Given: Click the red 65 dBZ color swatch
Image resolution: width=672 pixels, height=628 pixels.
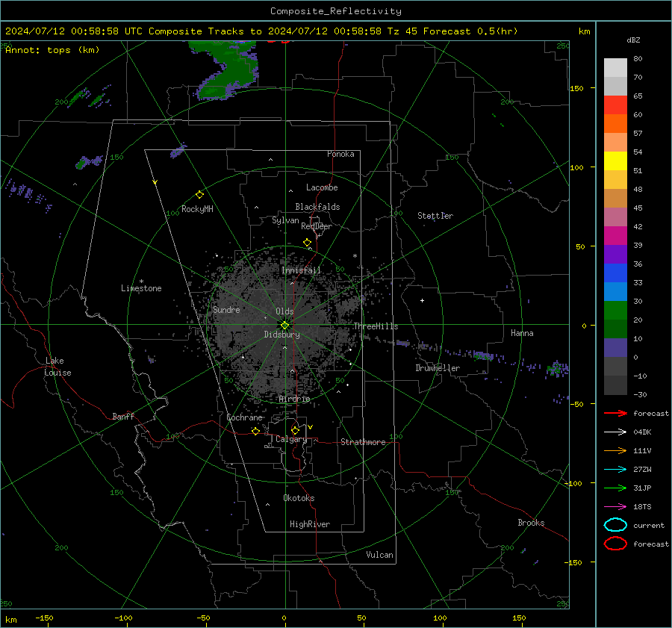Looking at the screenshot, I should (615, 105).
